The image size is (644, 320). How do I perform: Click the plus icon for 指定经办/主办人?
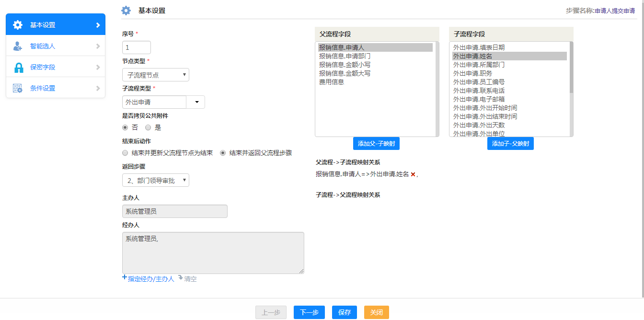coord(125,278)
